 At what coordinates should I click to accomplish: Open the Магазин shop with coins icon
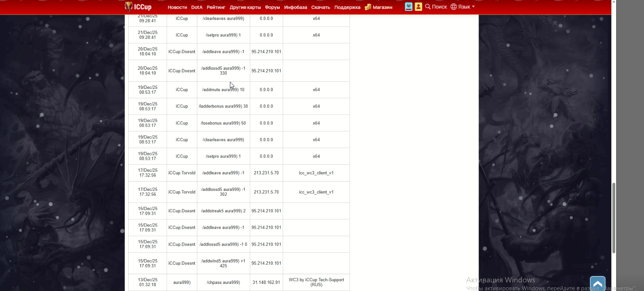(378, 7)
